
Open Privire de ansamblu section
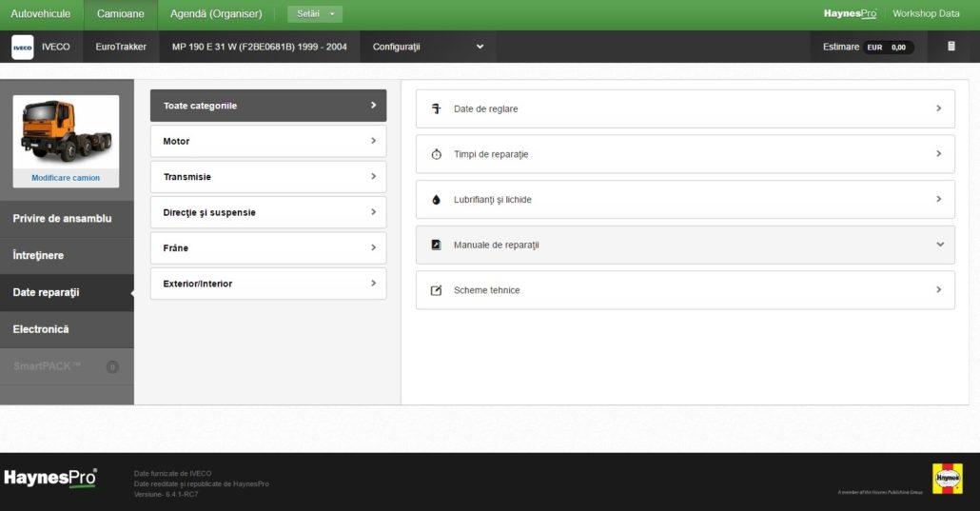(67, 218)
